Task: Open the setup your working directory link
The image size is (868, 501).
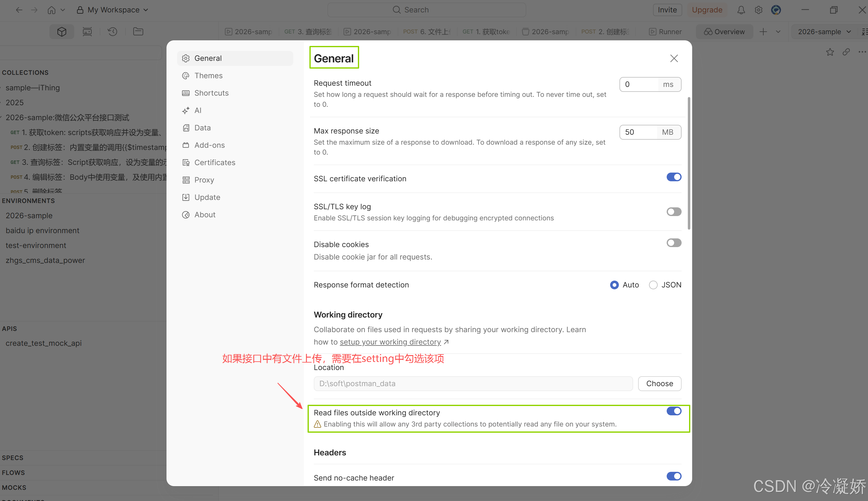Action: point(390,342)
